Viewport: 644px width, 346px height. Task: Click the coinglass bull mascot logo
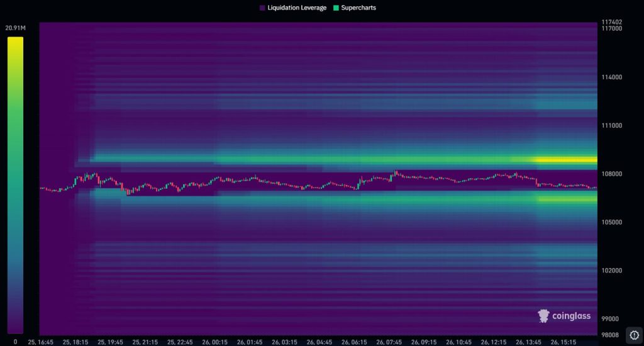tap(543, 316)
